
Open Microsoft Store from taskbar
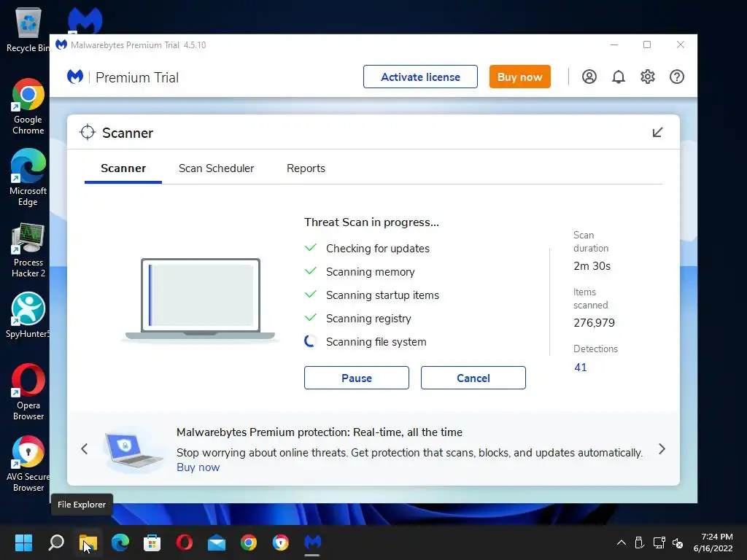[x=152, y=542]
